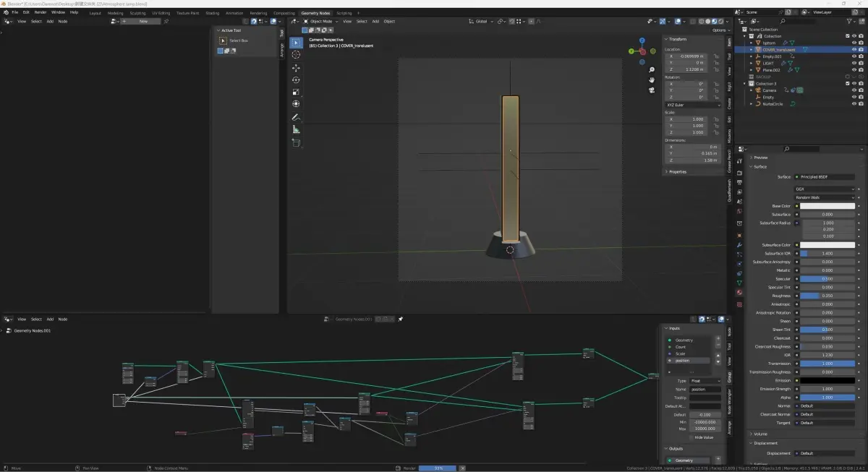
Task: Open the viewport Options button
Action: 720,30
